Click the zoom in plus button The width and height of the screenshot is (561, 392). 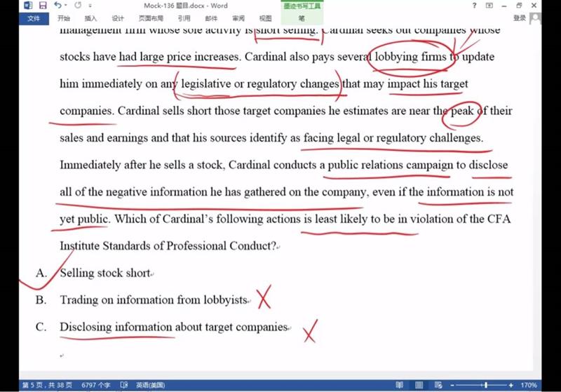click(511, 385)
